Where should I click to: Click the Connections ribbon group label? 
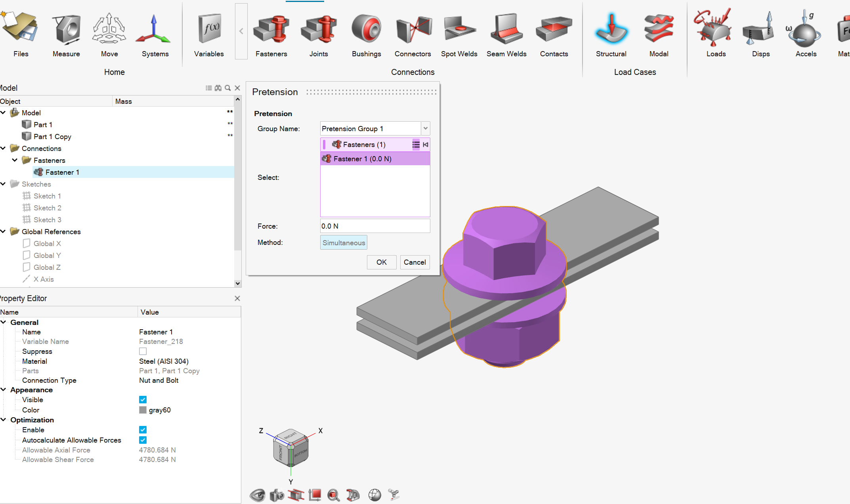click(x=413, y=72)
